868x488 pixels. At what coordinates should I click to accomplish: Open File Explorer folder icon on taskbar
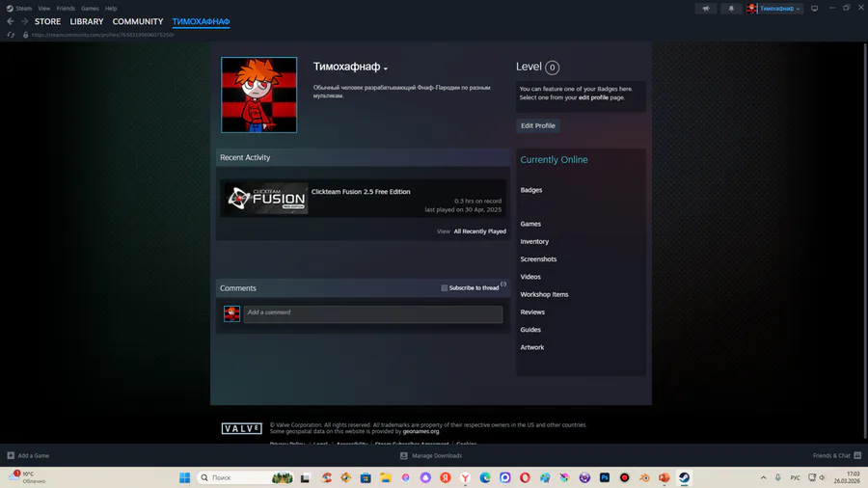pos(386,477)
